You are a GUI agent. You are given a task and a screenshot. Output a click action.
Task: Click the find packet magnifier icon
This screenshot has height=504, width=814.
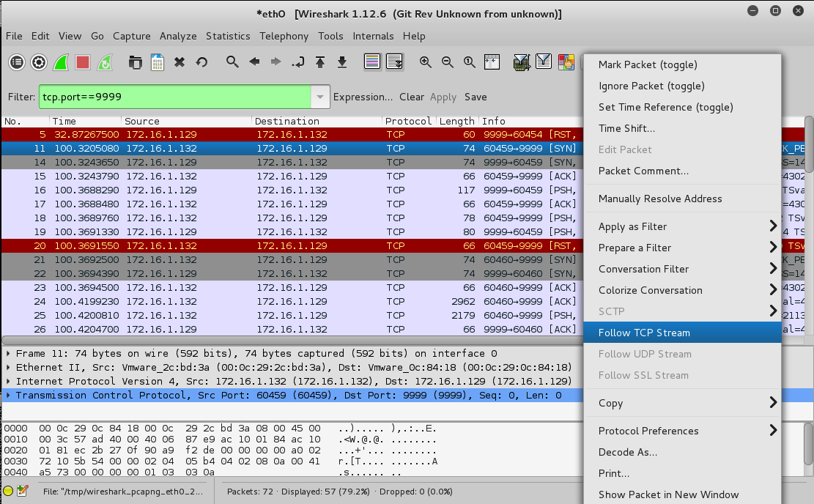pos(232,62)
